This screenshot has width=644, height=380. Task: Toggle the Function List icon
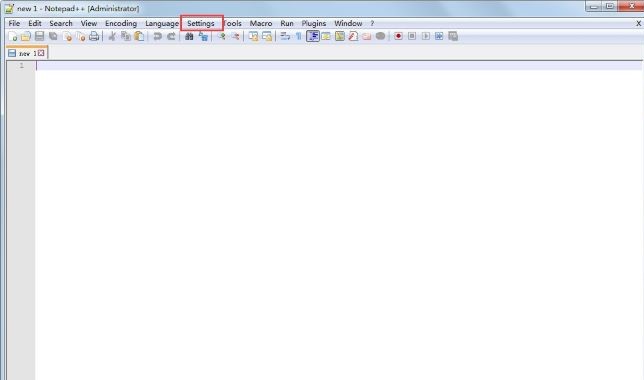pyautogui.click(x=353, y=36)
